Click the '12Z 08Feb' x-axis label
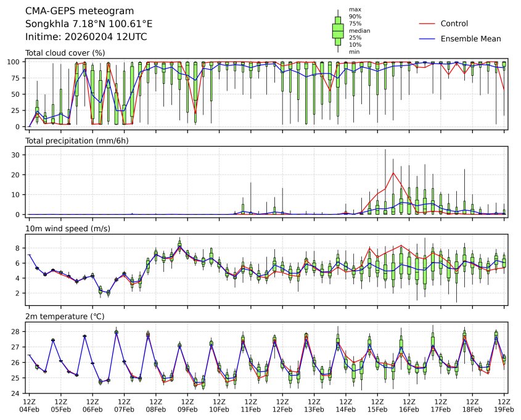The height and width of the screenshot is (420, 521). pyautogui.click(x=156, y=405)
